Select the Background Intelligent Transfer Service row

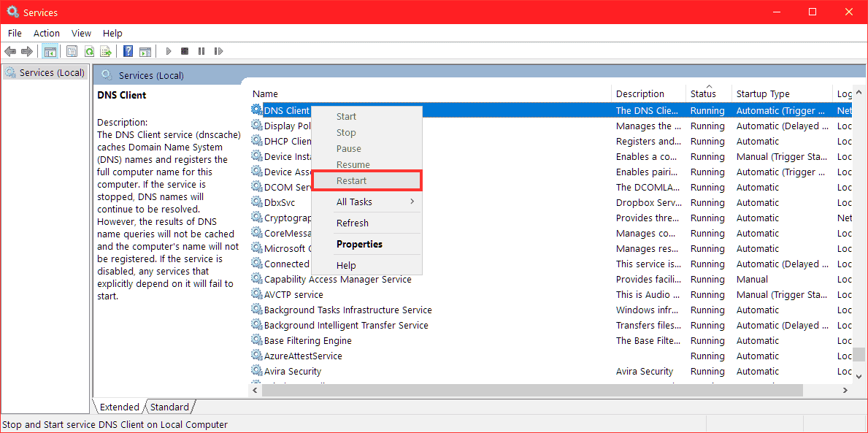[343, 325]
